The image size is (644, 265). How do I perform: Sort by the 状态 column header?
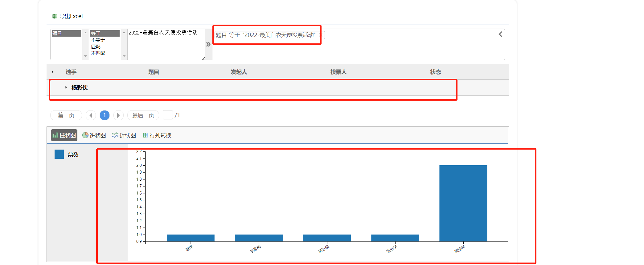436,72
